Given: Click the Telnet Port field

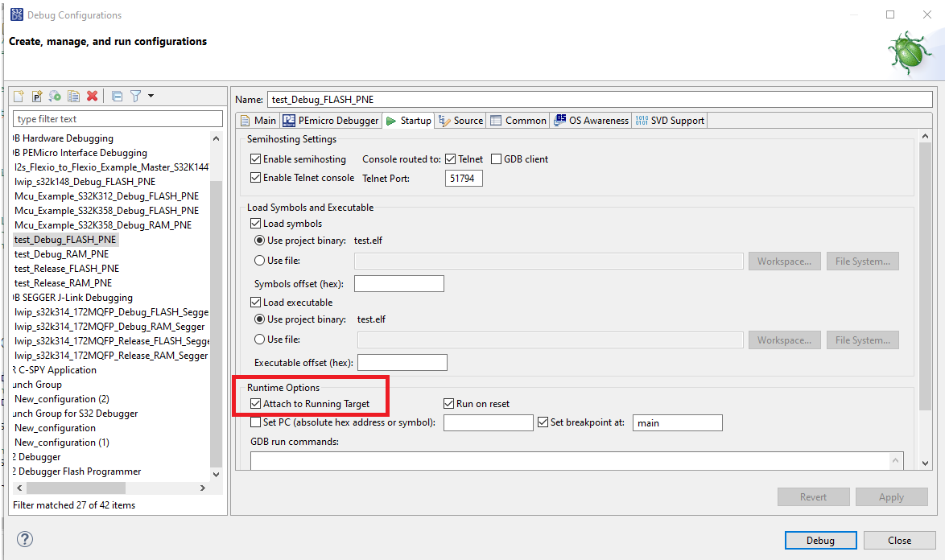Looking at the screenshot, I should click(464, 179).
